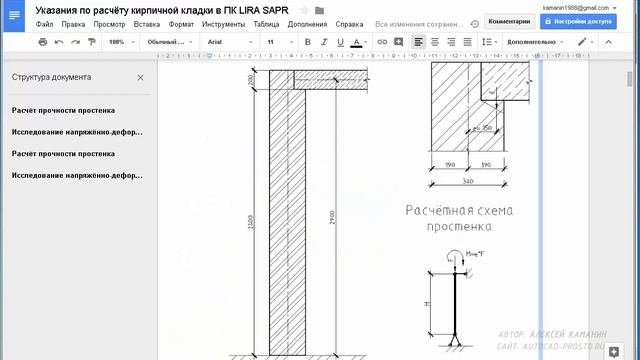Add a comment from toolbar
The image size is (640, 360).
click(399, 42)
